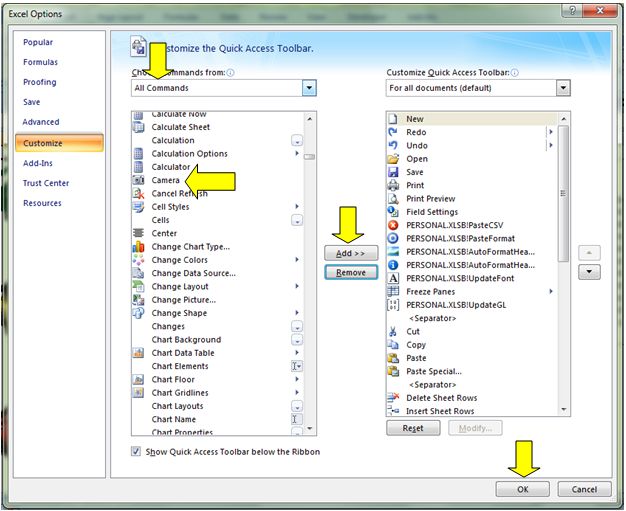Expand Calculation Options submenu arrow
Viewport: 626px width, 511px height.
click(x=297, y=153)
